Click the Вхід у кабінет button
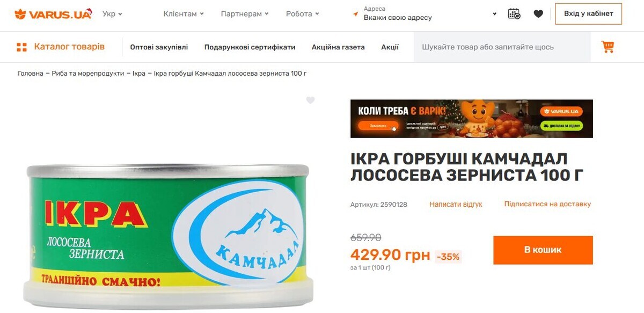The height and width of the screenshot is (313, 644). (589, 14)
